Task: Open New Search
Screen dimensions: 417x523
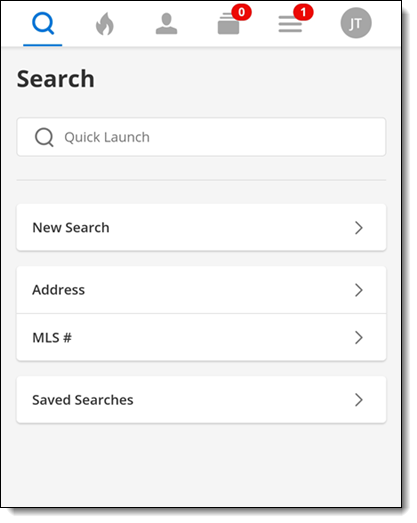Action: coord(201,227)
